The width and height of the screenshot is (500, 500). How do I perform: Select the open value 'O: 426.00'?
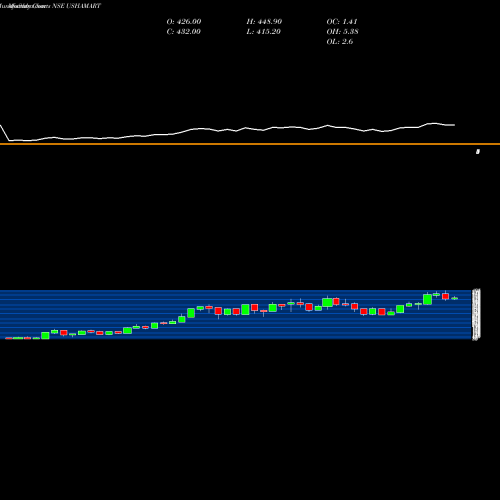[x=184, y=21]
